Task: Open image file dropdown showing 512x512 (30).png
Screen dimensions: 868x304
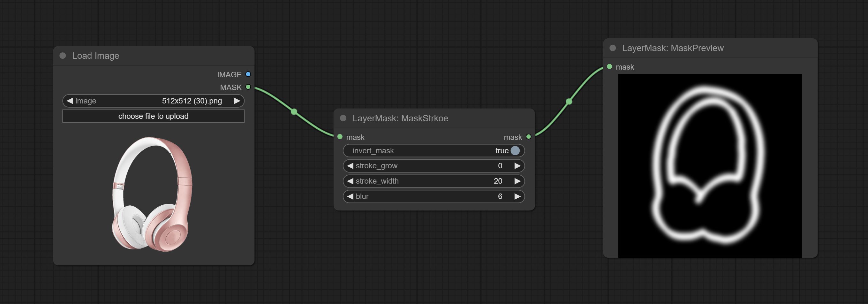Action: pos(153,101)
